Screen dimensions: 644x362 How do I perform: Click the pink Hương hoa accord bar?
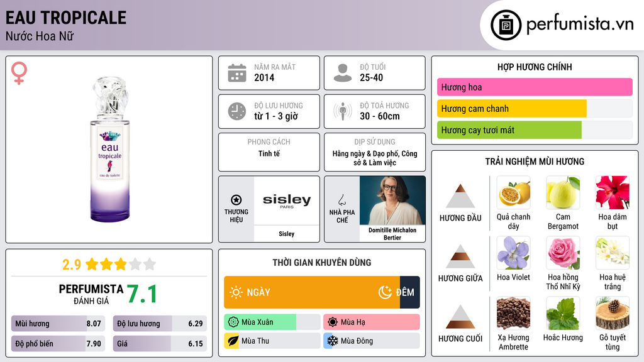point(535,87)
